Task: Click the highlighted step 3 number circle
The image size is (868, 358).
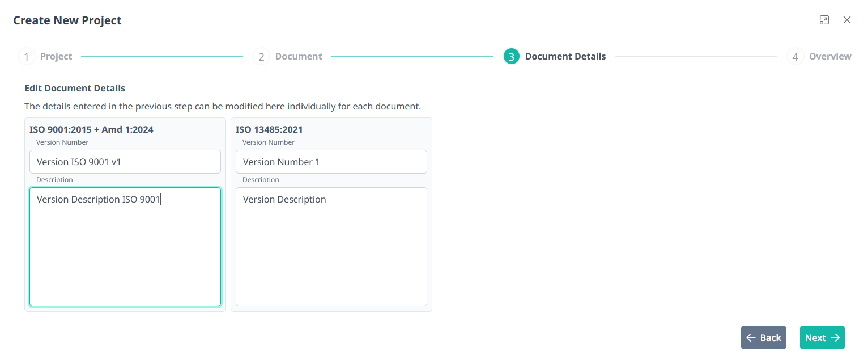Action: point(511,57)
